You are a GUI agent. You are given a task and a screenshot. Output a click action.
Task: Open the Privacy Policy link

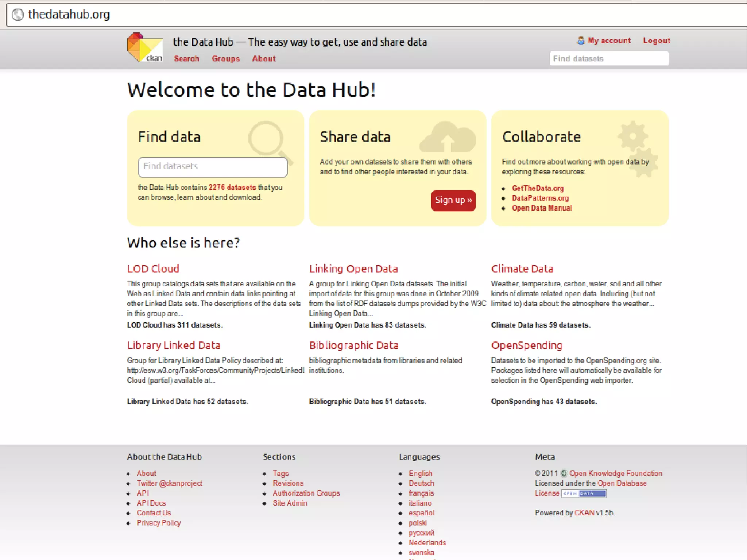[159, 523]
